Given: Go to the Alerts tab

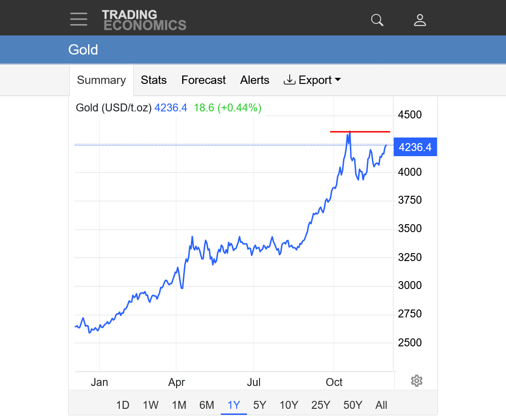Looking at the screenshot, I should pos(255,80).
